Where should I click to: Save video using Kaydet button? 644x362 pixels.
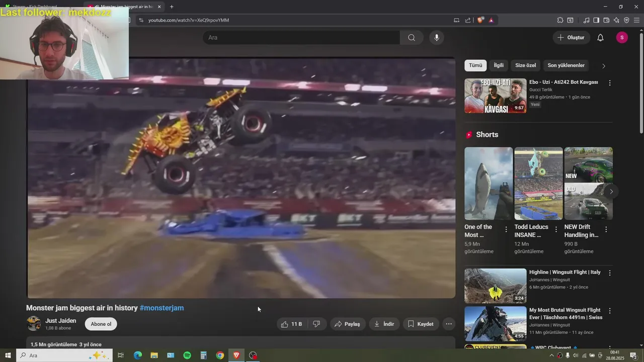coord(421,324)
